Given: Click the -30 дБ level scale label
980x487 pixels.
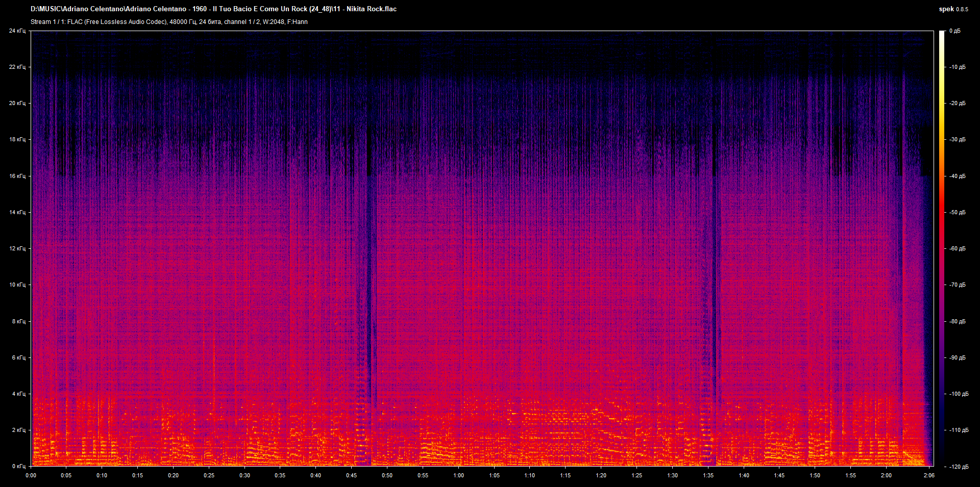Looking at the screenshot, I should coord(958,140).
